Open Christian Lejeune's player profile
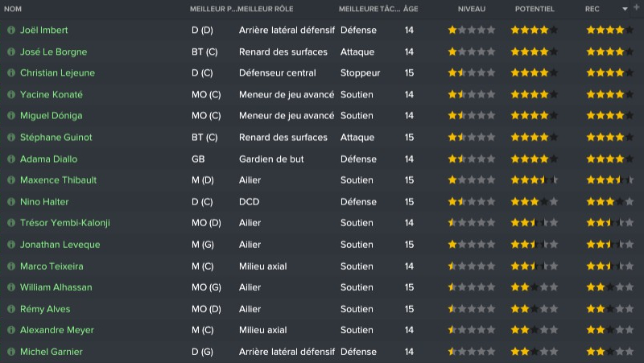The width and height of the screenshot is (644, 363). click(x=57, y=73)
